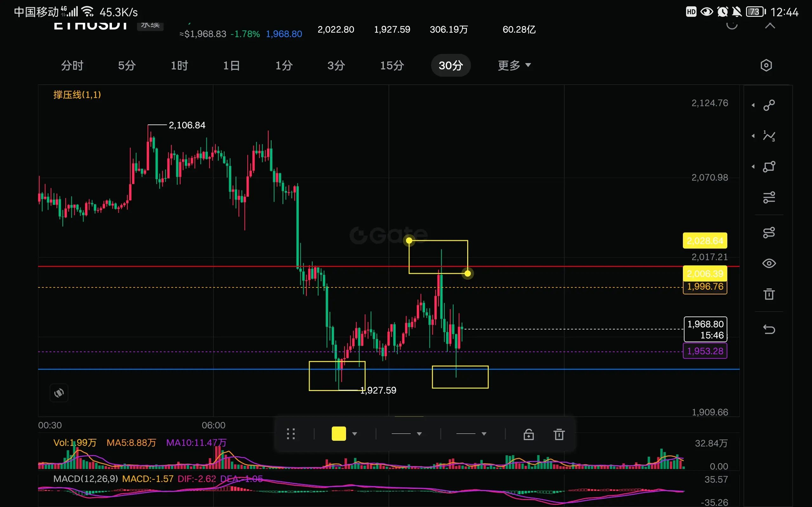Expand the 更多 timeframe dropdown
Screen dimensions: 812x507
point(514,65)
